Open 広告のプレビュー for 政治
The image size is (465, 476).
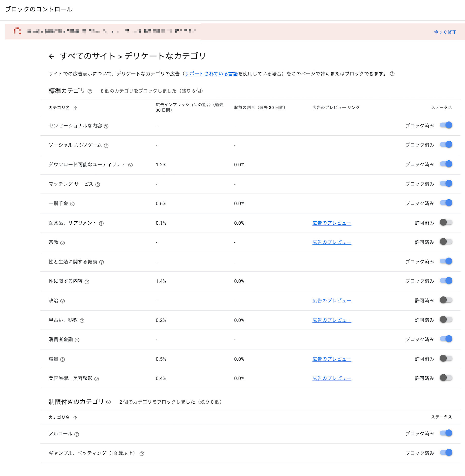[x=332, y=300]
